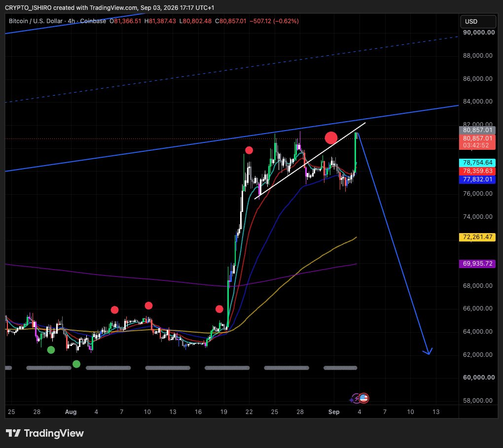
Task: Click the 74,000.00 price scale tick
Action: click(478, 216)
